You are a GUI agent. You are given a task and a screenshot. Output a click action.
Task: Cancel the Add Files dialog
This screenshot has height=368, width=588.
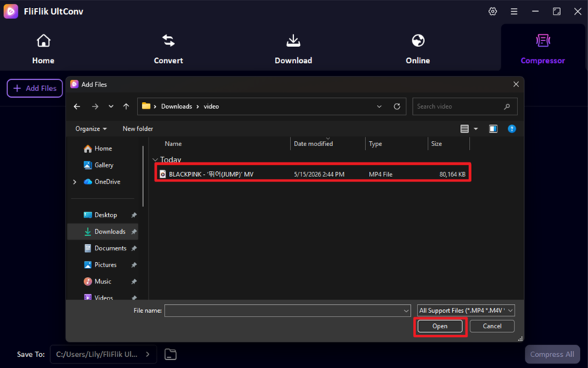[492, 326]
